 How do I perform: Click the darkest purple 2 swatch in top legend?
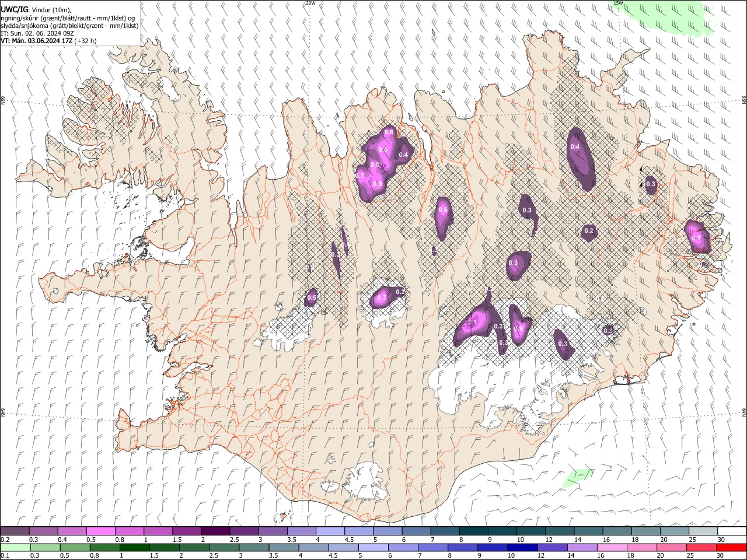point(215,531)
